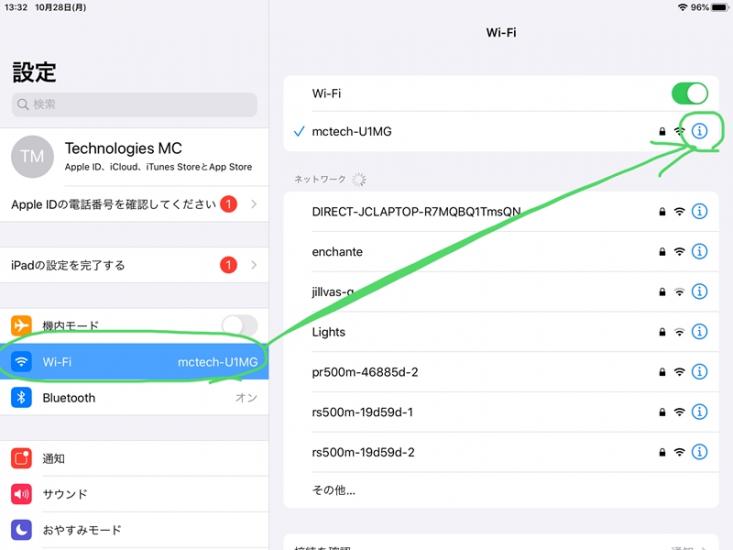Open 機内モード row in the sidebar
This screenshot has width=733, height=550.
(134, 326)
